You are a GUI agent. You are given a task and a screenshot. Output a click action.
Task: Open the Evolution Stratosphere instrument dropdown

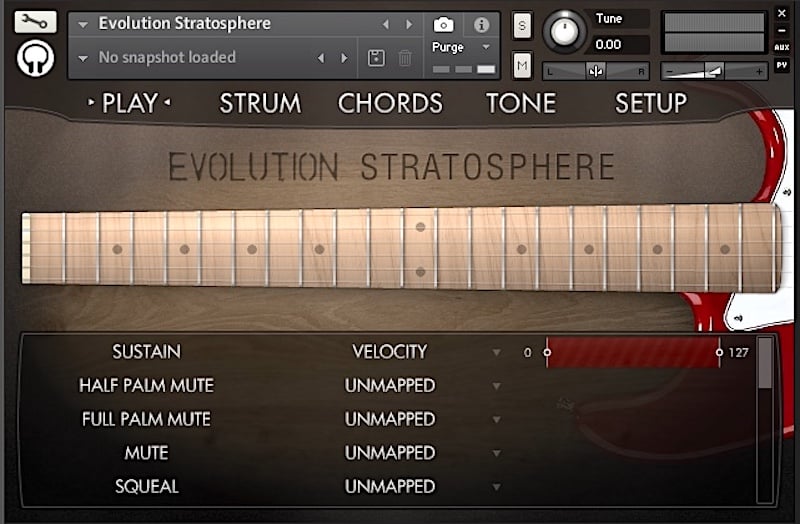[x=83, y=24]
